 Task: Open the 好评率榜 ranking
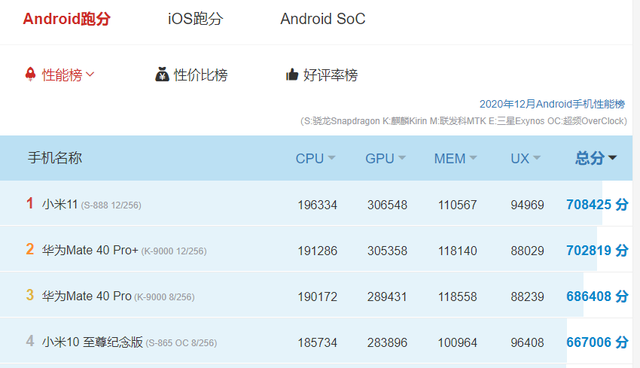tap(330, 75)
